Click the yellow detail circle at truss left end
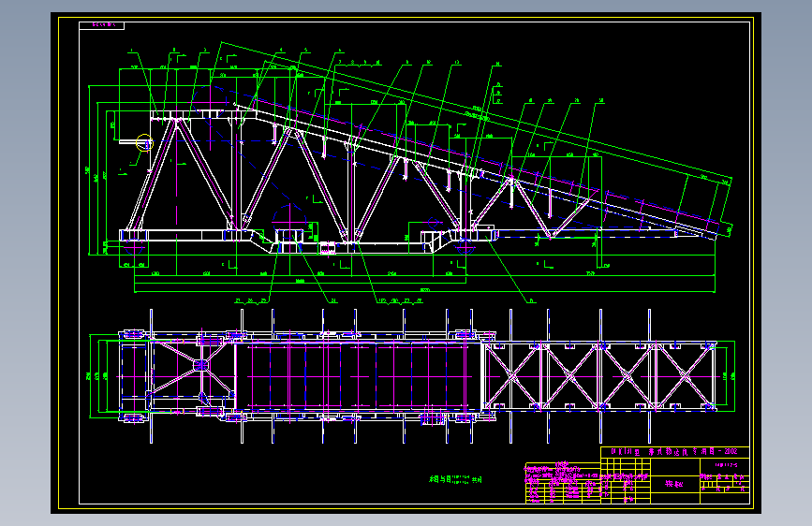Screen dimensions: 812x526 [x=144, y=143]
